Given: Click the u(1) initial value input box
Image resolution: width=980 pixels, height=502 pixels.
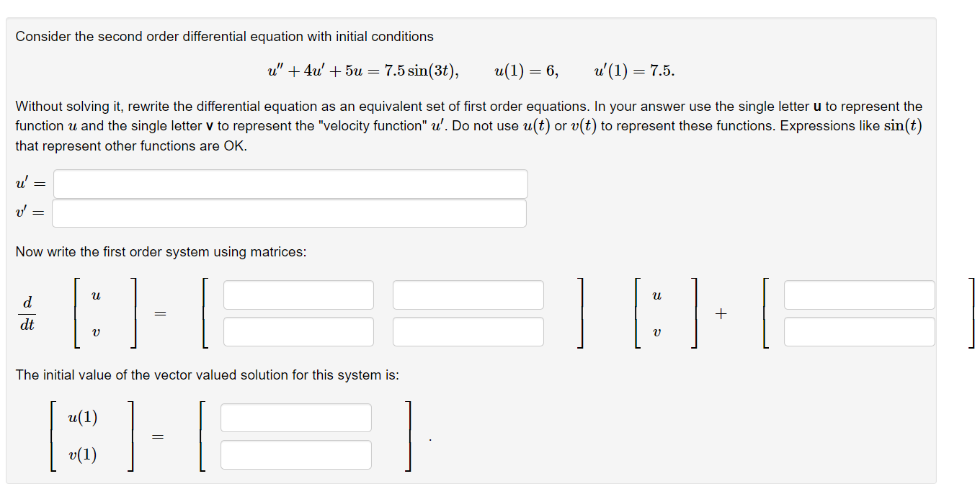Looking at the screenshot, I should 295,417.
